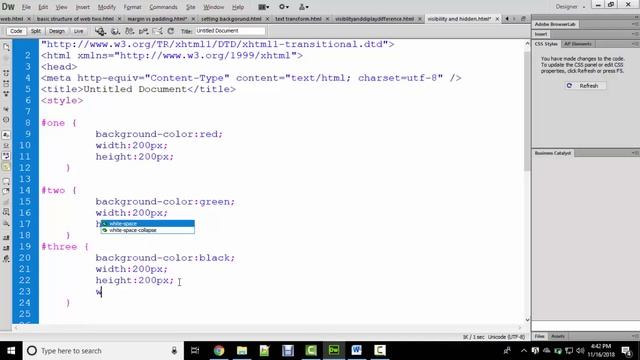Viewport: 640px width, 360px height.
Task: Switch to setting background.html tab
Action: point(231,19)
